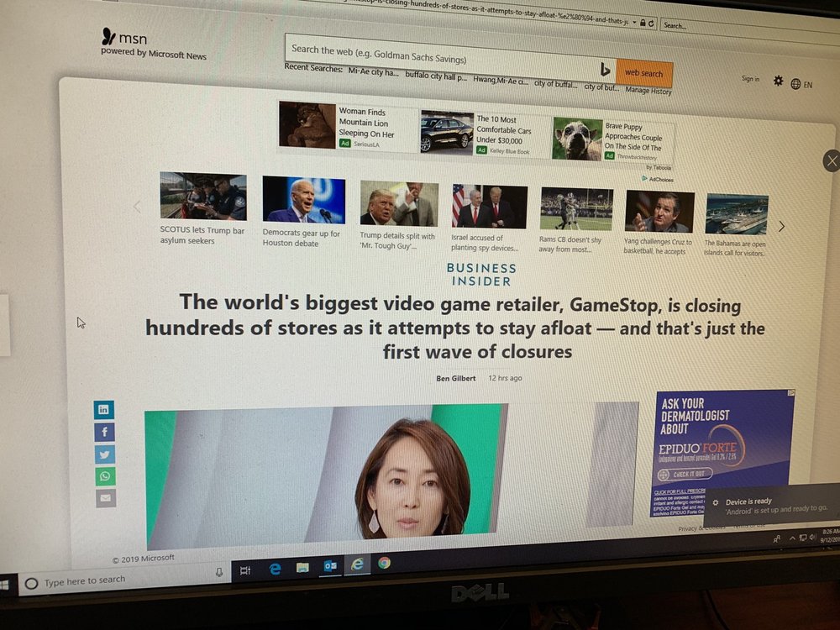Close the article overlay with X button
Screen dimensions: 840x630
point(831,161)
